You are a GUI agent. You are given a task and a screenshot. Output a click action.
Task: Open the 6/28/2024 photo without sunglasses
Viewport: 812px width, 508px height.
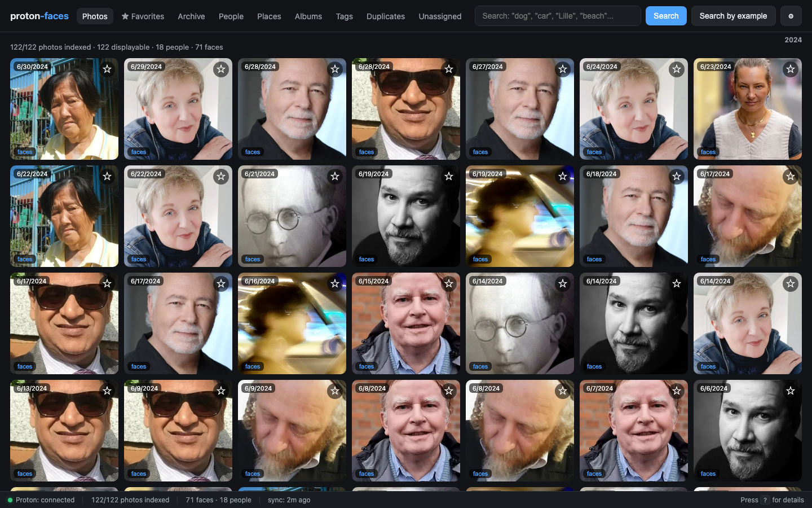(x=292, y=109)
